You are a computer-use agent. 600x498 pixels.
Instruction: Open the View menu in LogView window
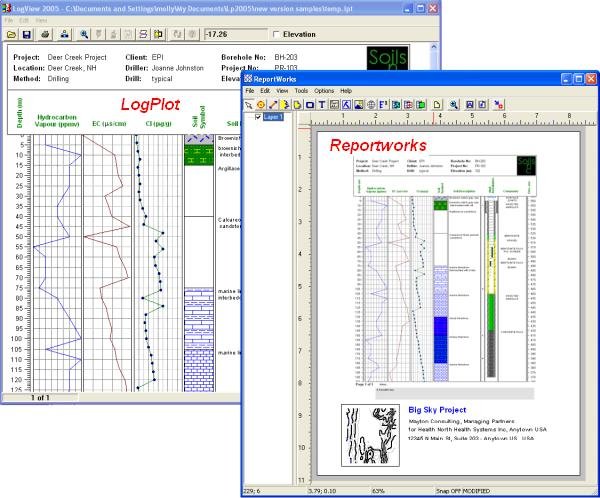[x=41, y=20]
